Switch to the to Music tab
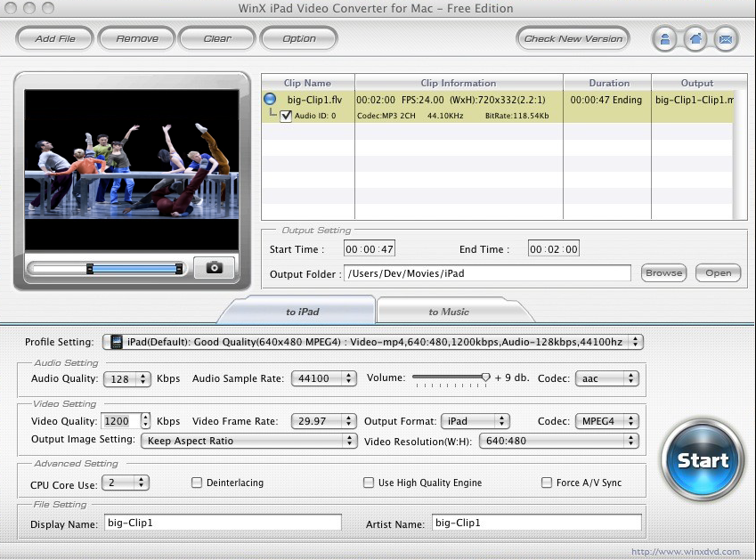Screen dimensions: 756x560 coord(449,312)
